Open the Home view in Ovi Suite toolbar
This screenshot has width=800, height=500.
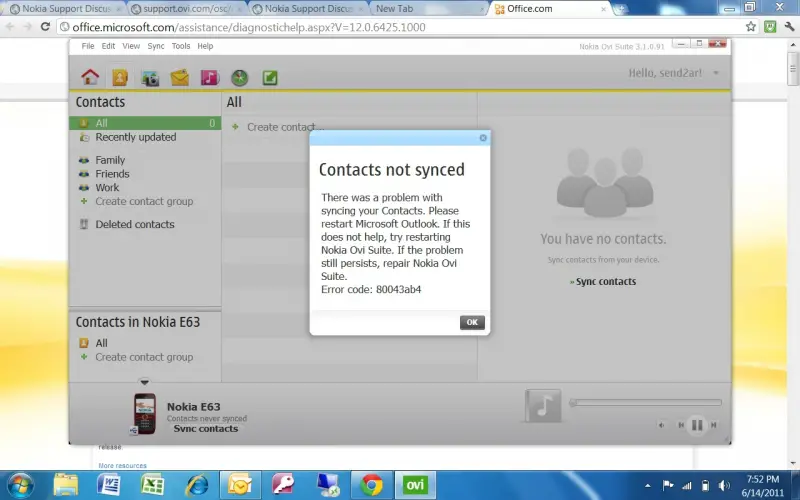tap(90, 77)
